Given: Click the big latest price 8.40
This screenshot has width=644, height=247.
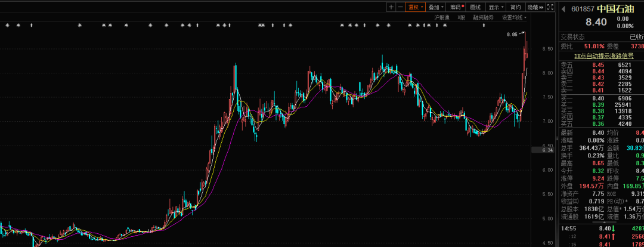Looking at the screenshot, I should 596,22.
